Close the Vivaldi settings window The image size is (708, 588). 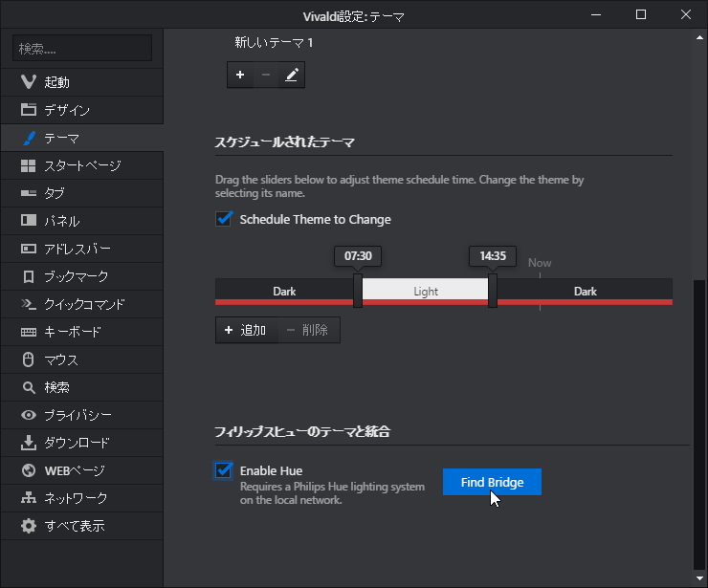pyautogui.click(x=685, y=14)
